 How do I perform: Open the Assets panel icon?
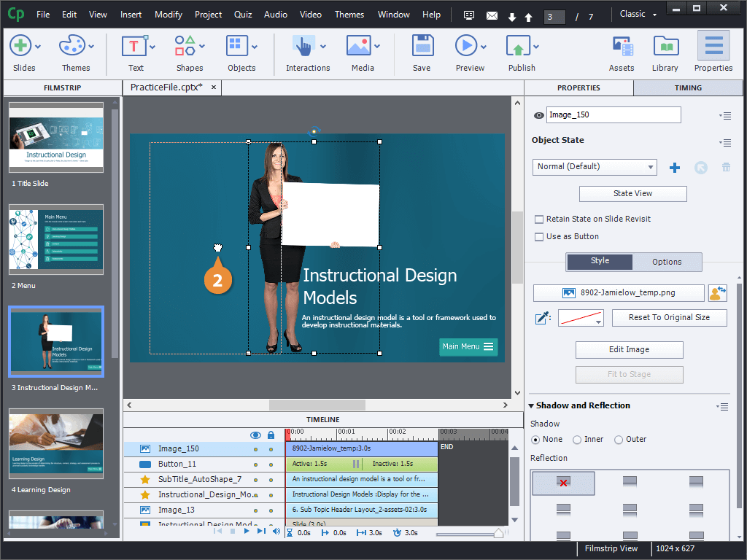click(622, 47)
